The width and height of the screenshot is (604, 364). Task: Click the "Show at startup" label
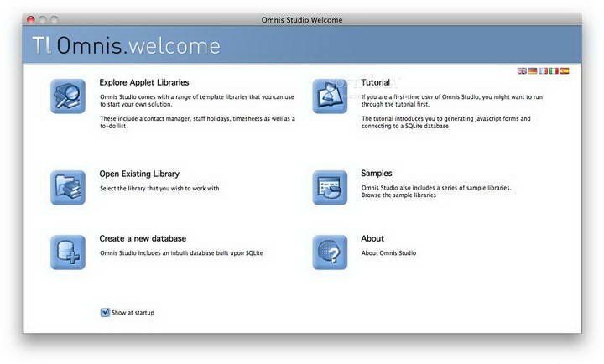tap(133, 313)
